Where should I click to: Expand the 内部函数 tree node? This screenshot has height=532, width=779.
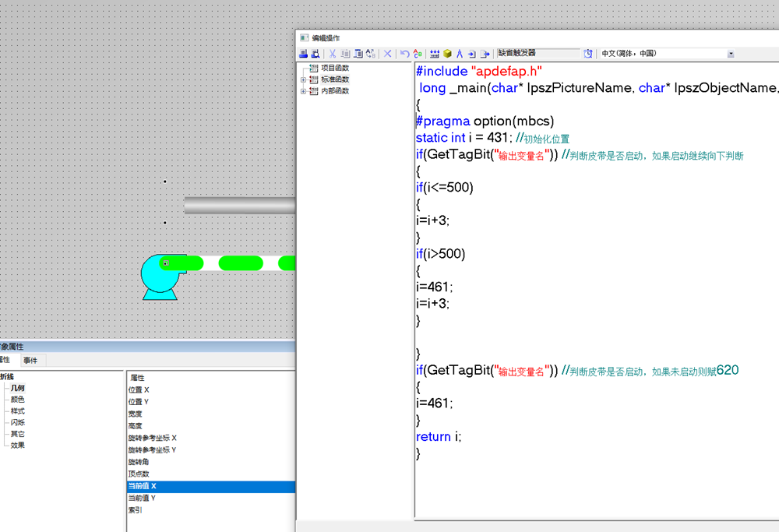pos(303,91)
